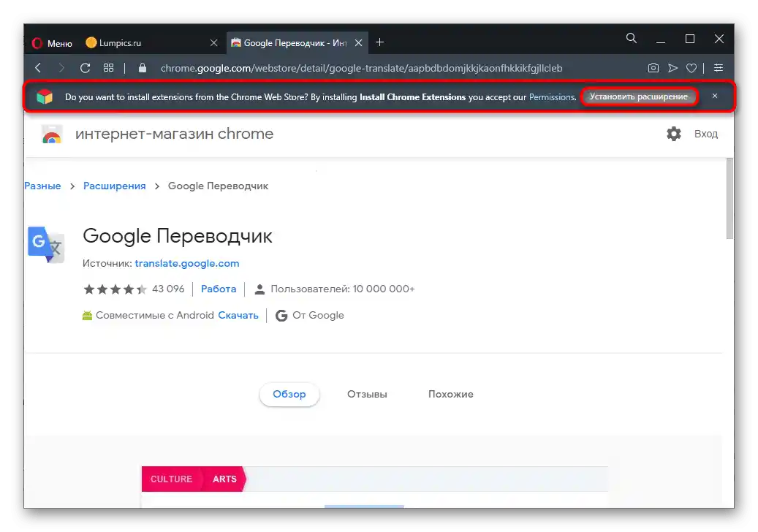Screen dimensions: 758x532
Task: Click the padlock site security icon
Action: (x=142, y=68)
